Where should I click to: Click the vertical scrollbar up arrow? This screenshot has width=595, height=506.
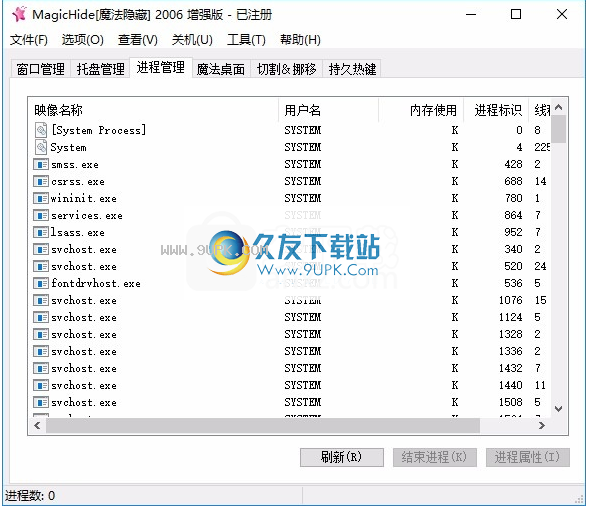(558, 107)
